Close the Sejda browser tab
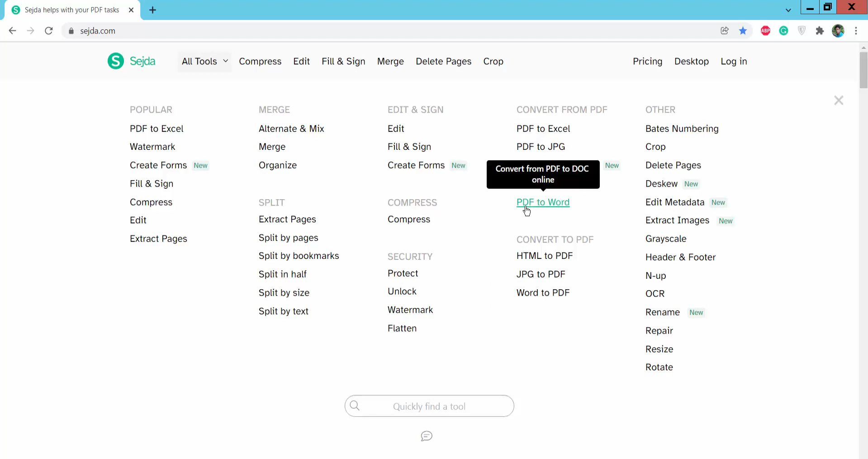 point(131,10)
